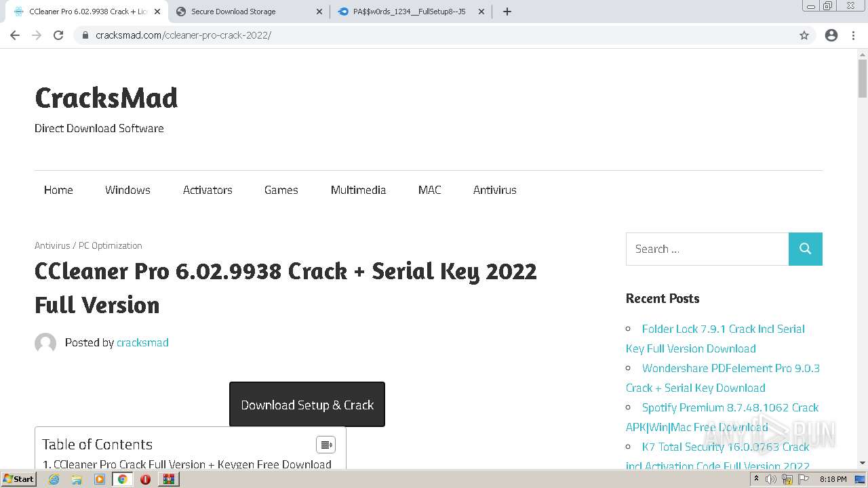868x488 pixels.
Task: Open a new tab with the plus button
Action: pos(507,12)
